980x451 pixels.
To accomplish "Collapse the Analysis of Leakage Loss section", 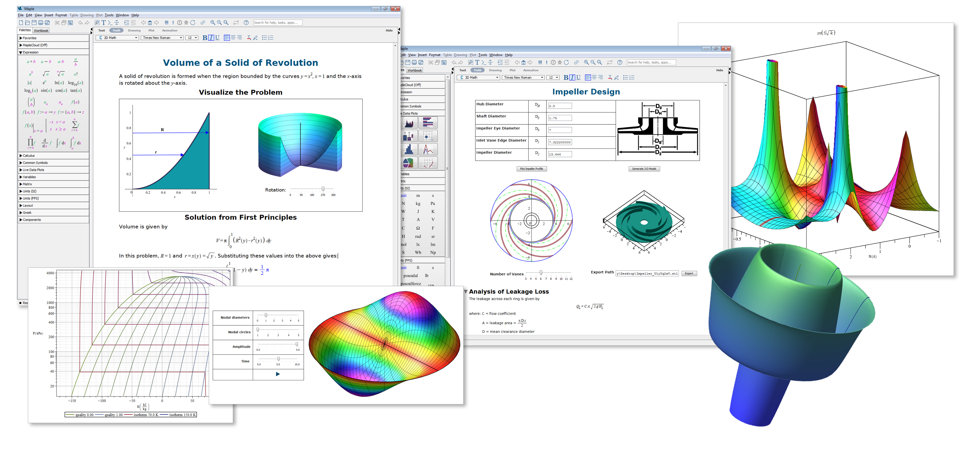I will tap(466, 292).
